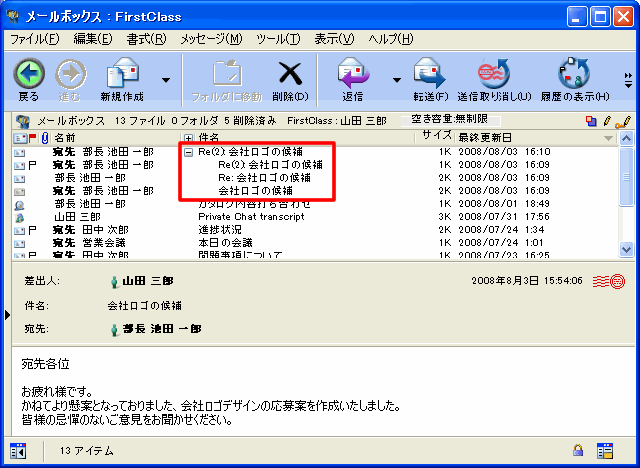Image resolution: width=640 pixels, height=468 pixels.
Task: Click the 戻る (Back) toolbar icon
Action: [29, 73]
